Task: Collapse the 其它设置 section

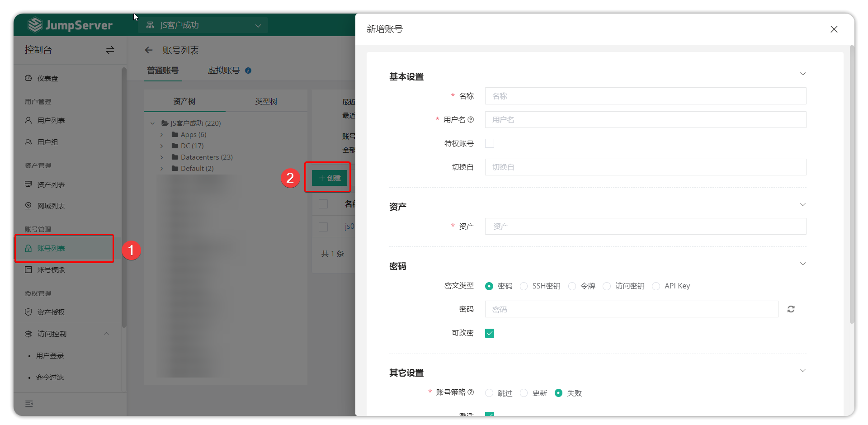Action: (x=803, y=370)
